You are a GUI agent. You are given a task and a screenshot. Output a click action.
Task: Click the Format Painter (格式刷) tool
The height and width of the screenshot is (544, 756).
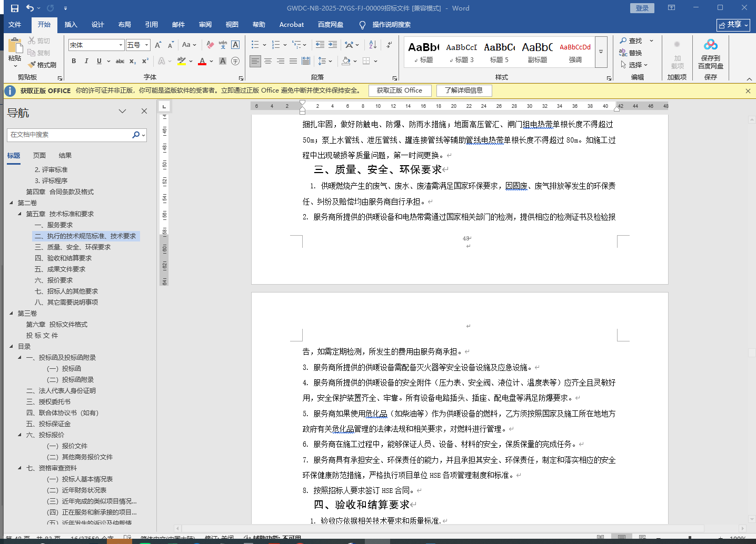(x=42, y=65)
